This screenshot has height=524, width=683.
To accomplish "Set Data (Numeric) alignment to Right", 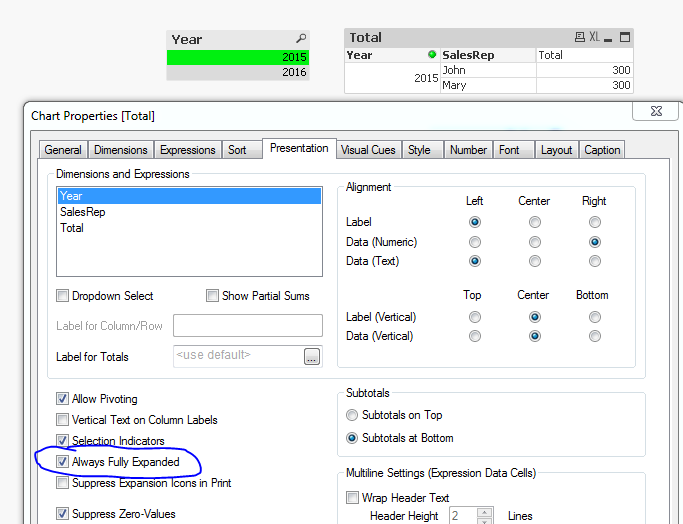I will pos(595,242).
